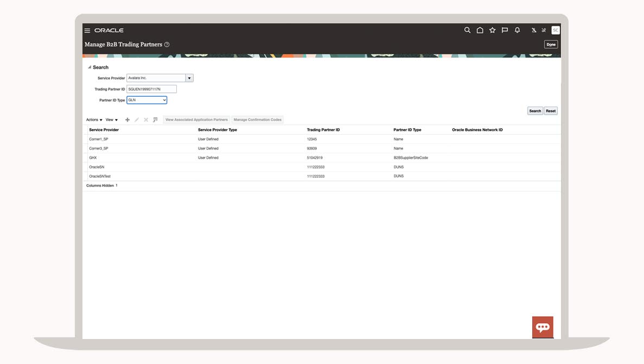Open the chat assistant icon

tap(543, 327)
